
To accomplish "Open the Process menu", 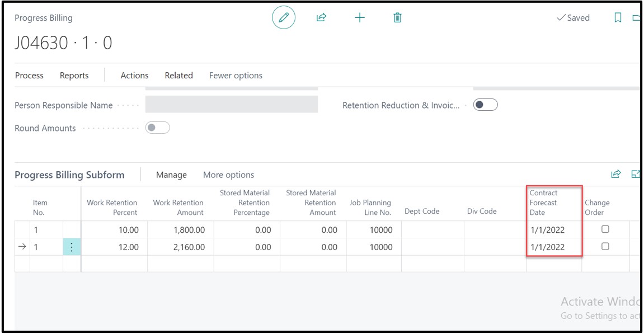I will click(29, 76).
